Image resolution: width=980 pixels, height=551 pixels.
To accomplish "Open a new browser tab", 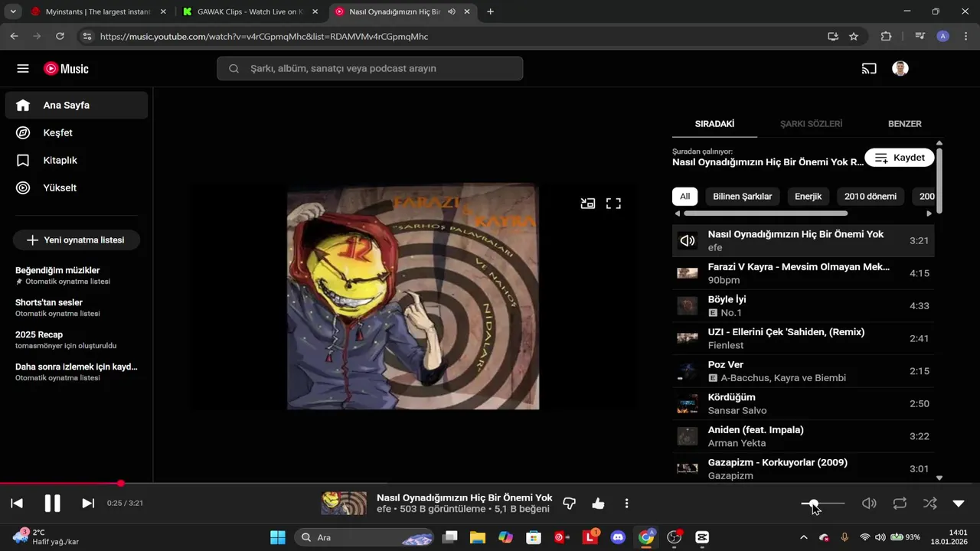I will [490, 11].
